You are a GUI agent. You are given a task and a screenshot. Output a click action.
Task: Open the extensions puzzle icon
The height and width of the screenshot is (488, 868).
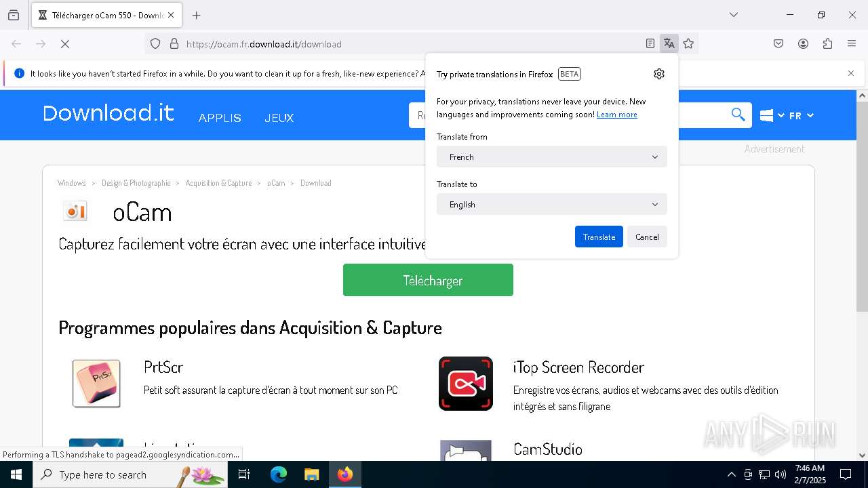(x=827, y=44)
